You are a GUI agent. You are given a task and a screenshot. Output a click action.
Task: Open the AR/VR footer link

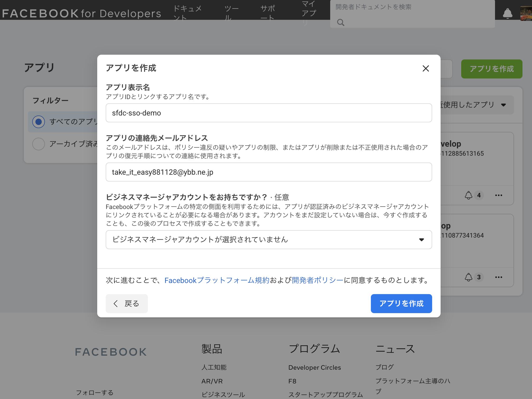pos(212,381)
